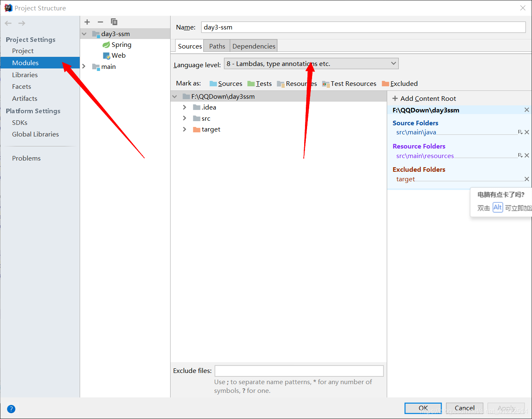Go forward with the right arrow icon
The image size is (532, 419).
(x=22, y=23)
